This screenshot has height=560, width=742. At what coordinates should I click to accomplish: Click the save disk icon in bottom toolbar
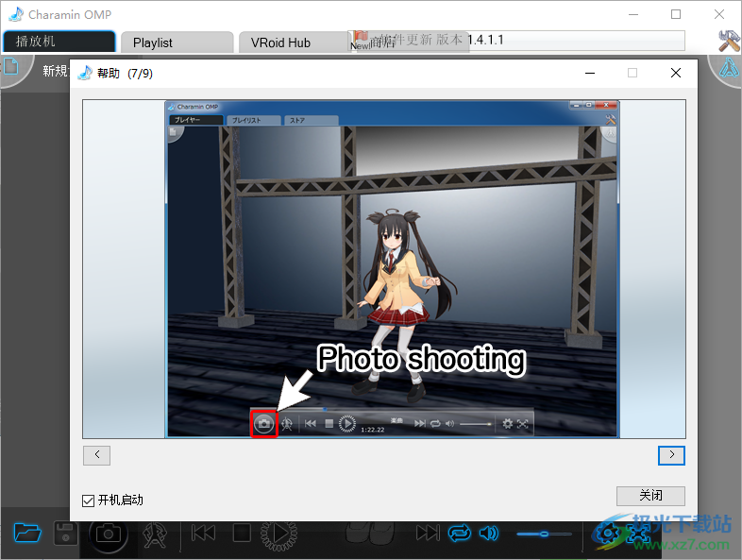66,534
